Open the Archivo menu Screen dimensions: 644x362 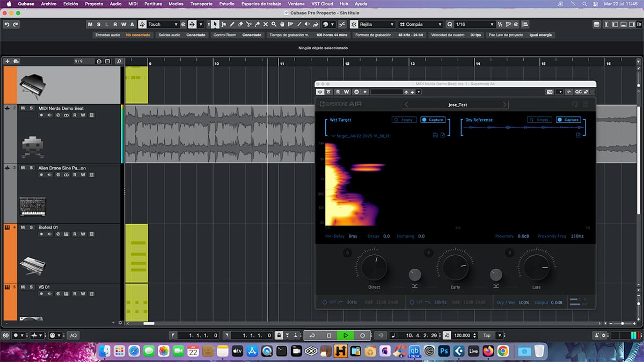tap(49, 4)
